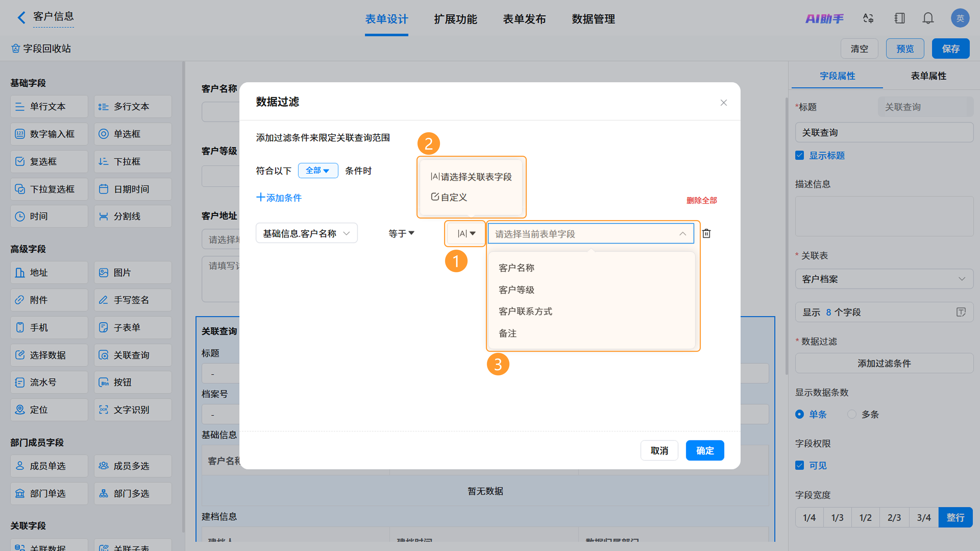Select the 单行文本 field
This screenshot has width=980, height=551.
pos(49,106)
